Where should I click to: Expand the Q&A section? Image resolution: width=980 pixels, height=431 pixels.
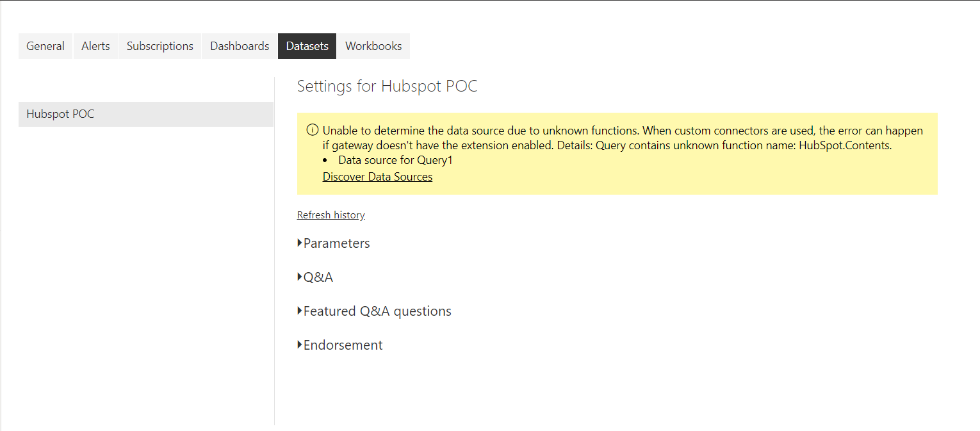coord(318,277)
